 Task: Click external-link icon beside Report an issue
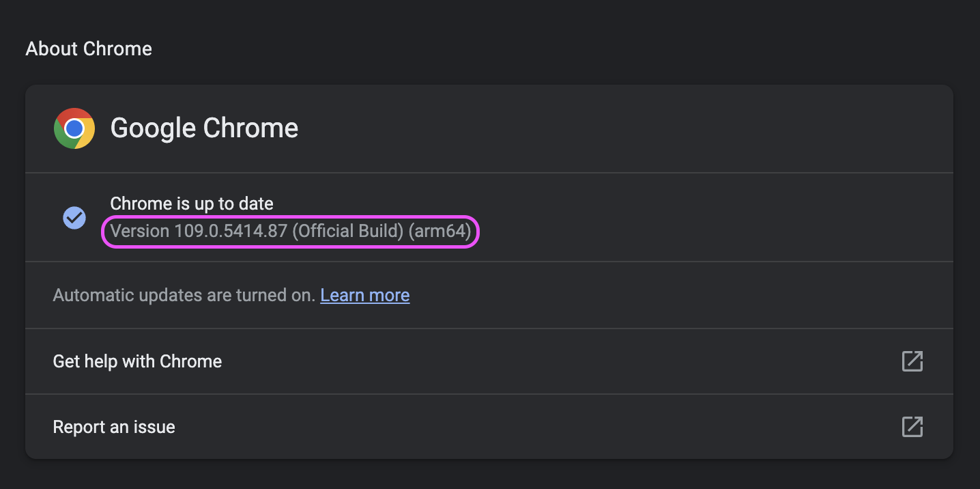point(912,427)
